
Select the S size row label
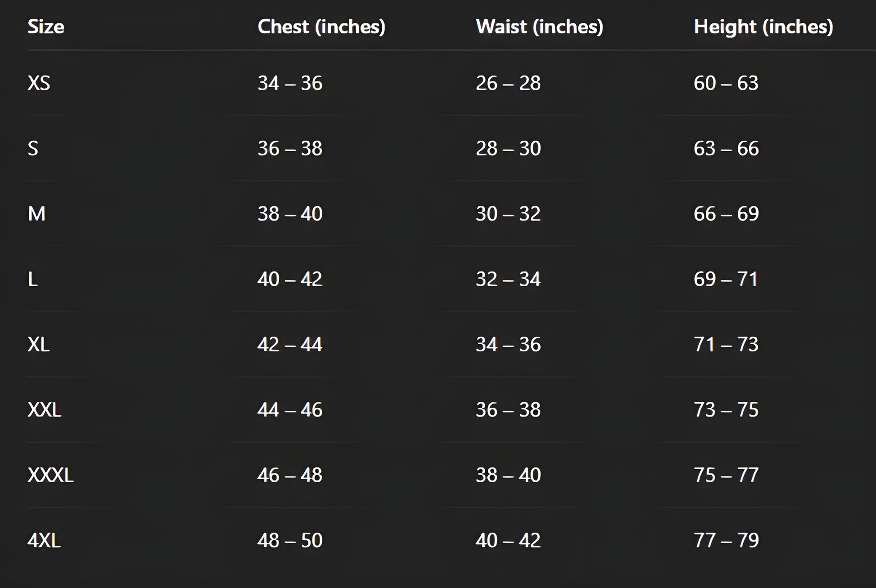point(33,148)
